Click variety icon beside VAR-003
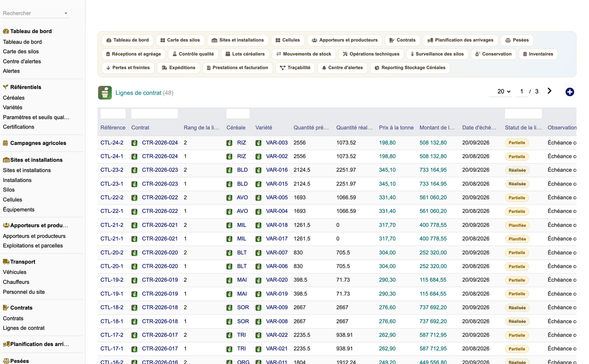This screenshot has width=589, height=364. tap(258, 143)
